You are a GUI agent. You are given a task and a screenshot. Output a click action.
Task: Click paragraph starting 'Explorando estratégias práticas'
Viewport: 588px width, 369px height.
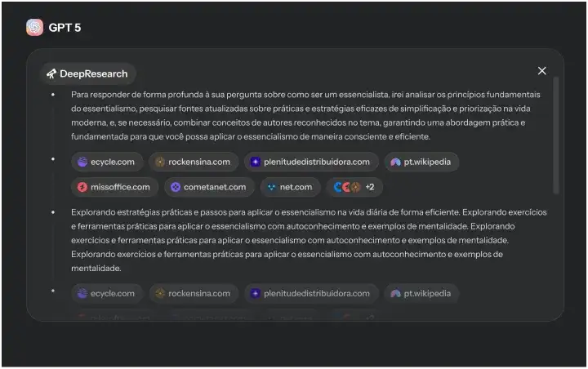(309, 240)
